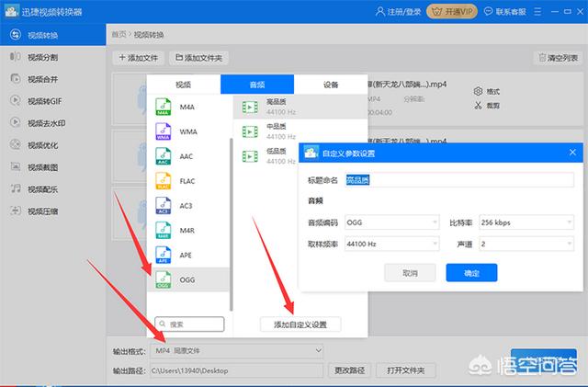
Task: Click the 标题命名 text field
Action: point(459,180)
